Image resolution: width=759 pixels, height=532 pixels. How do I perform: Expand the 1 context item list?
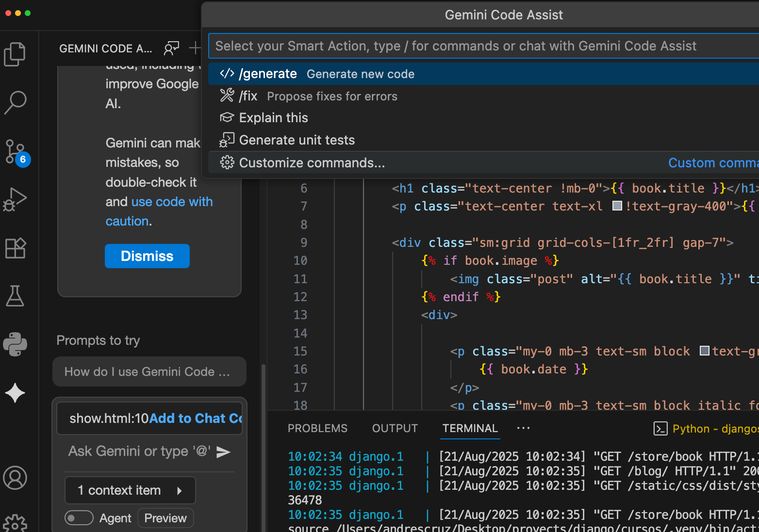[x=130, y=490]
